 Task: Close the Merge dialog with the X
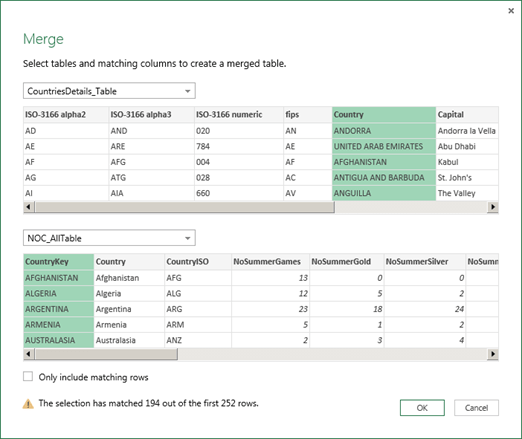[511, 11]
